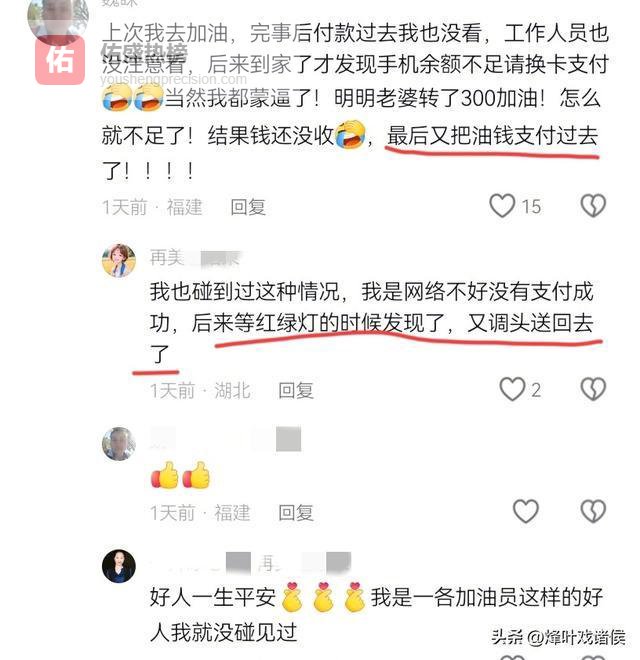Tap the 佑 red logo badge
640x660 pixels.
pyautogui.click(x=60, y=60)
